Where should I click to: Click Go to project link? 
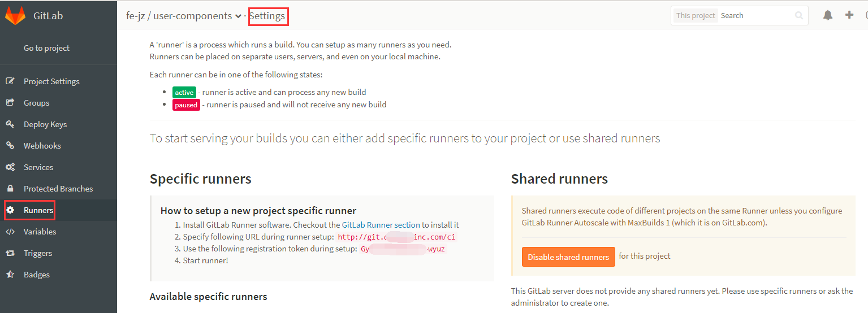click(46, 48)
